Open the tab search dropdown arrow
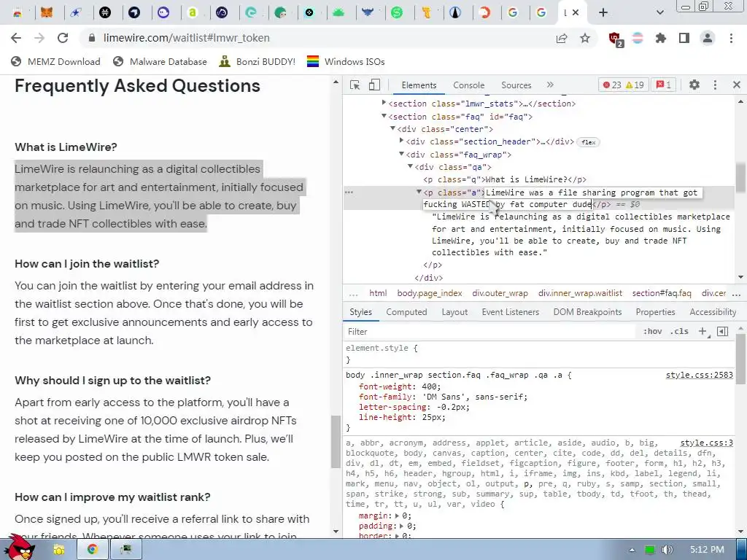This screenshot has height=560, width=747. point(659,13)
